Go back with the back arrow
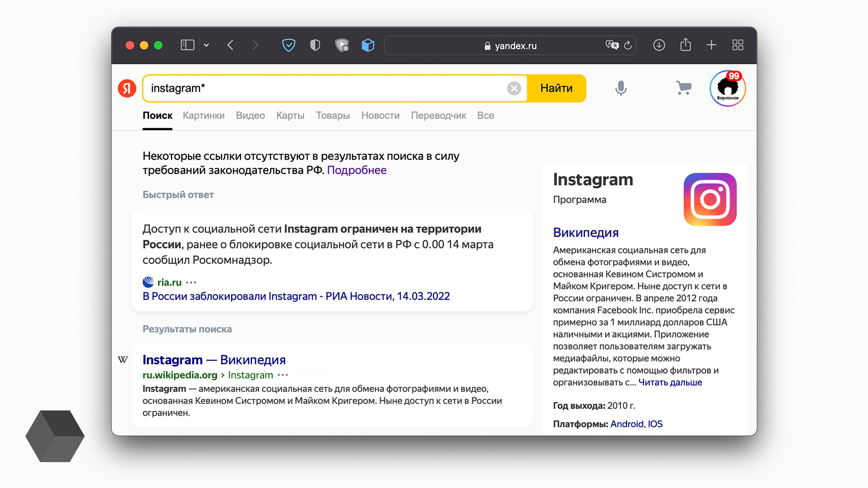This screenshot has width=868, height=488. pyautogui.click(x=231, y=45)
